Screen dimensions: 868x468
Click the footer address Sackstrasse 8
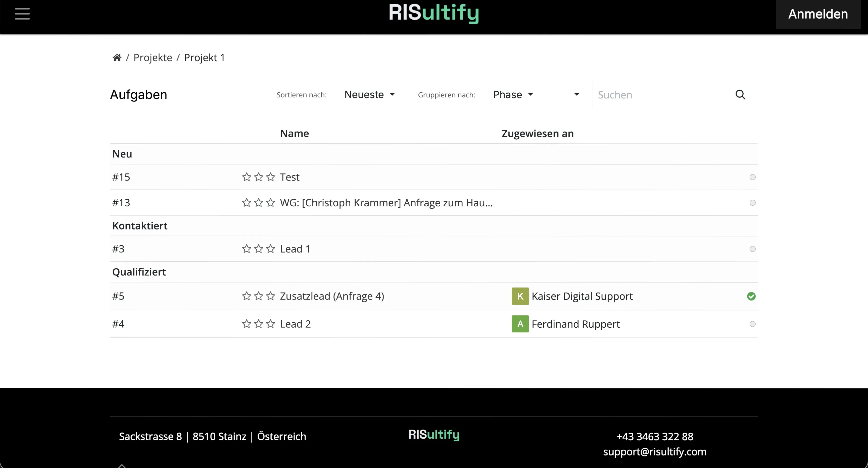pyautogui.click(x=213, y=436)
